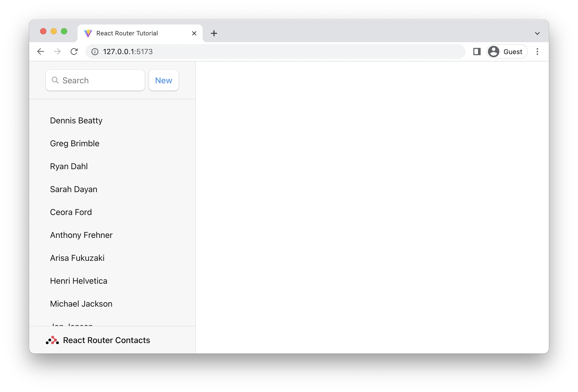Select Ryan Dahl from contacts list
This screenshot has height=392, width=578.
(x=69, y=166)
